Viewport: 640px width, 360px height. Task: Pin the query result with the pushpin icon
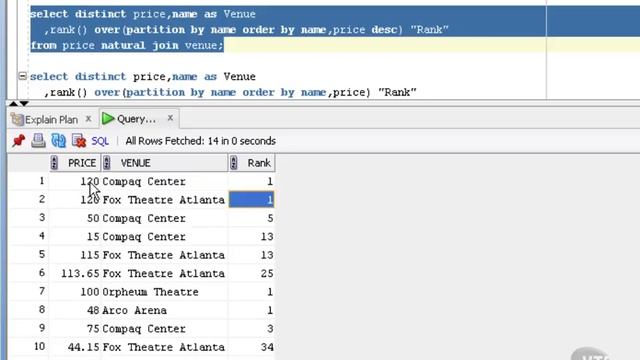(x=19, y=141)
